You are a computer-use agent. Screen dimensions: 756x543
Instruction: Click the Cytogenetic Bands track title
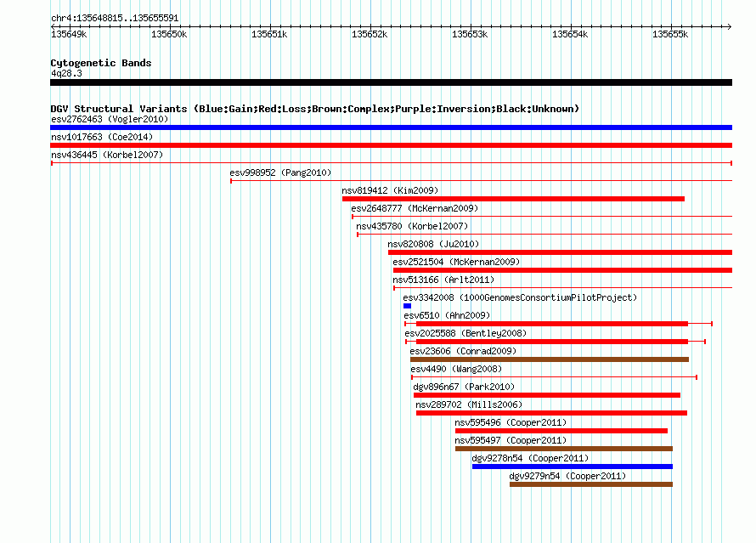[101, 63]
